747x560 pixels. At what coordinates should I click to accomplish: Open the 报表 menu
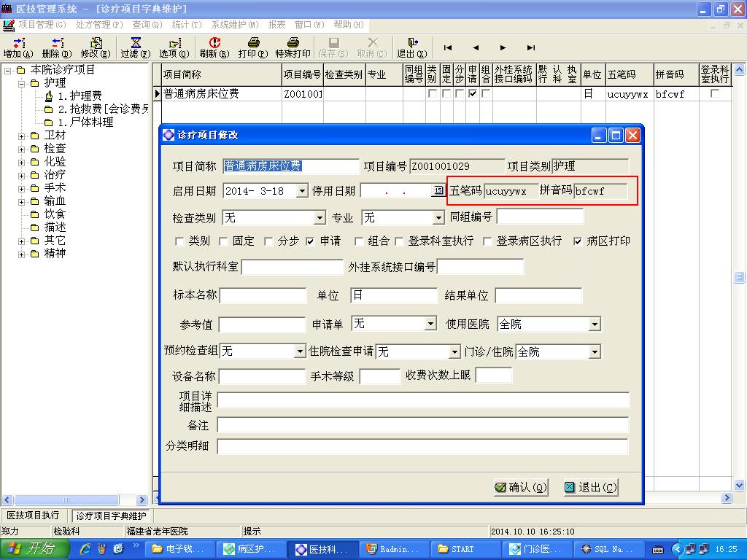[276, 25]
